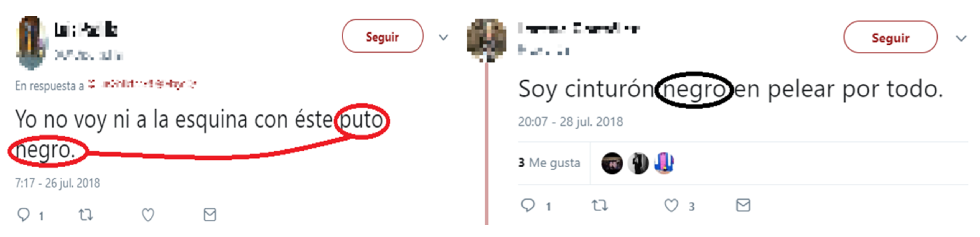The width and height of the screenshot is (980, 237).
Task: Open the 3 Me gusta likes list
Action: tap(549, 163)
